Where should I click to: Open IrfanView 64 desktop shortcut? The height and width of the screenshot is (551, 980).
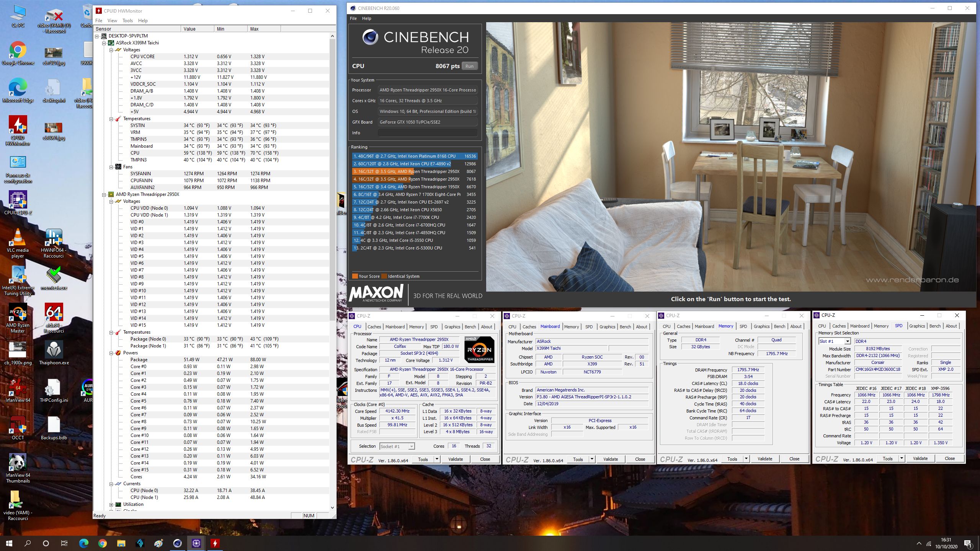click(18, 390)
